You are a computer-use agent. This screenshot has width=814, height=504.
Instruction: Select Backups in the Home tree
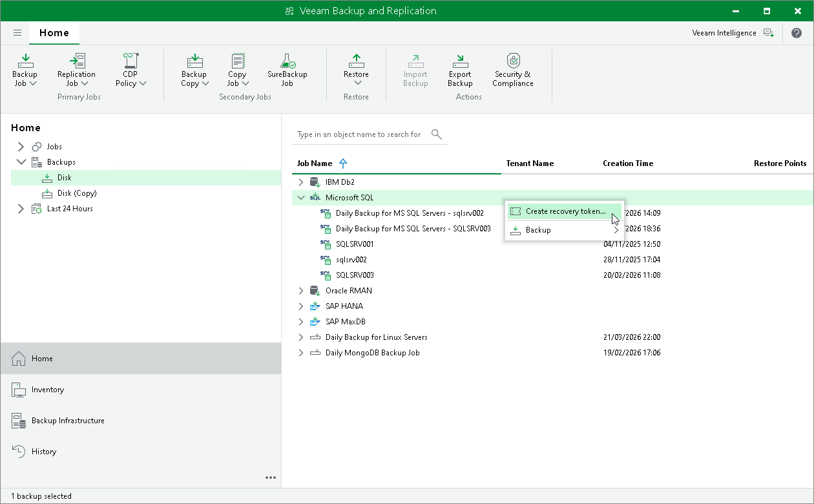coord(61,162)
